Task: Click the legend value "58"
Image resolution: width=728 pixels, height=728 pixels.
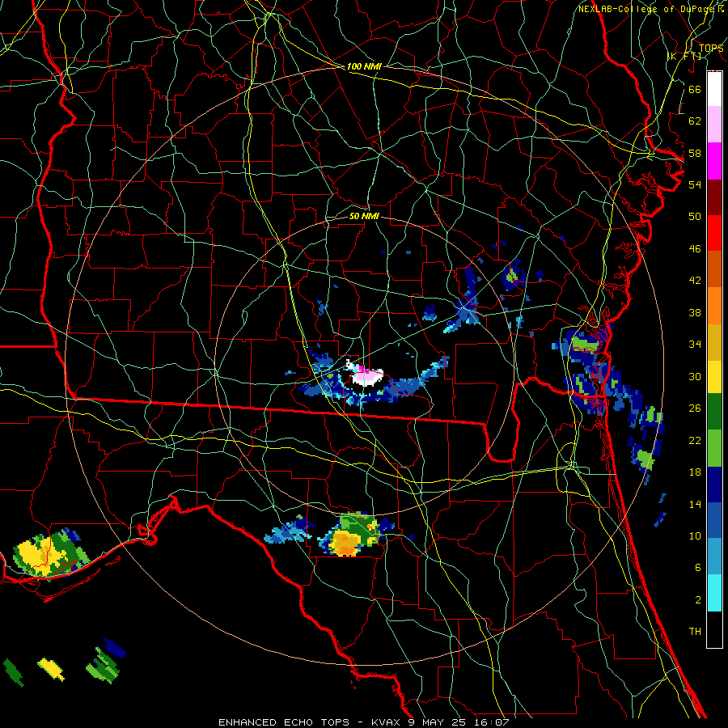Action: [695, 153]
